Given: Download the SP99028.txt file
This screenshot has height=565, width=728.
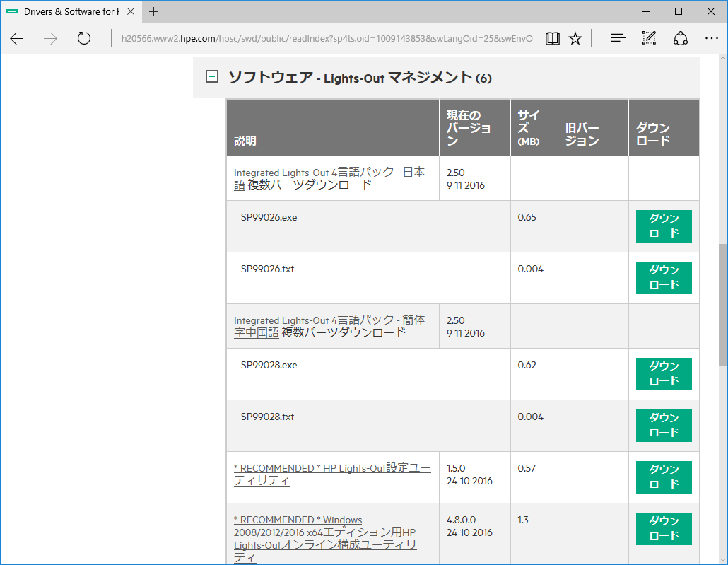Looking at the screenshot, I should tap(664, 425).
